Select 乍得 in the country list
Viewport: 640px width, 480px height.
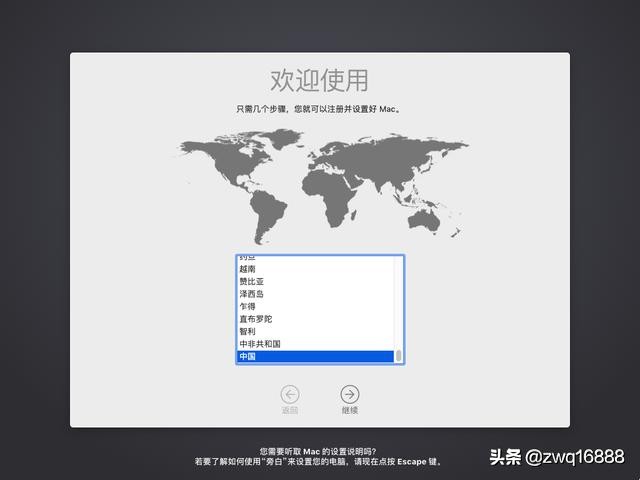point(316,307)
